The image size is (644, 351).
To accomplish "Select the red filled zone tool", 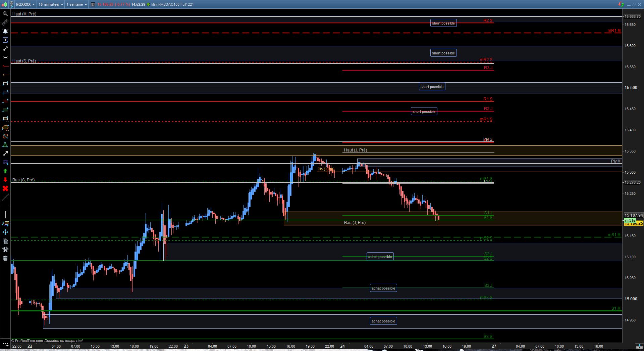I will 5,101.
